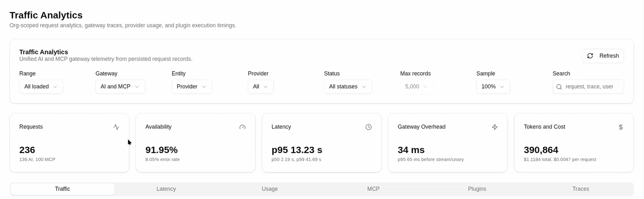644x199 pixels.
Task: Click the 136 AI, 100 MCP subtext
Action: pyautogui.click(x=37, y=159)
